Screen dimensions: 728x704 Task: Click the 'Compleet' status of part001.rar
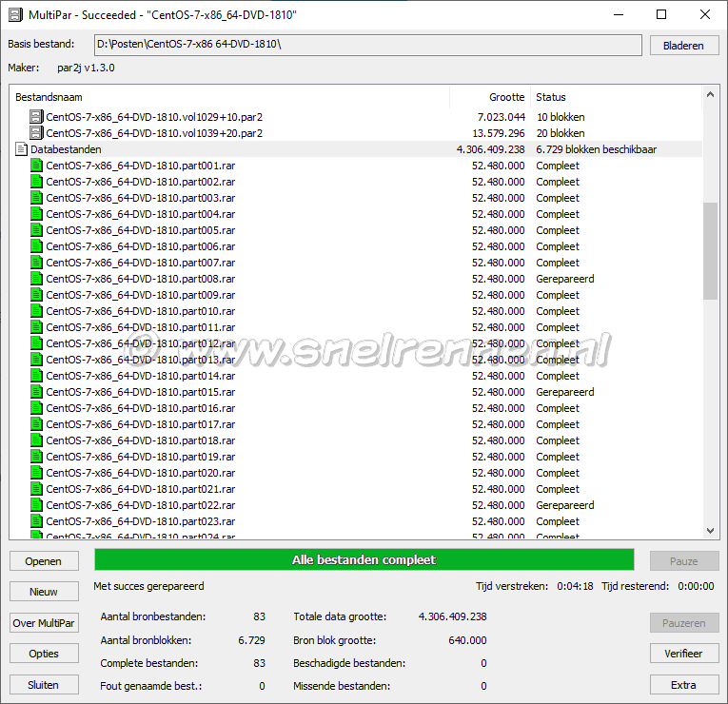[558, 166]
